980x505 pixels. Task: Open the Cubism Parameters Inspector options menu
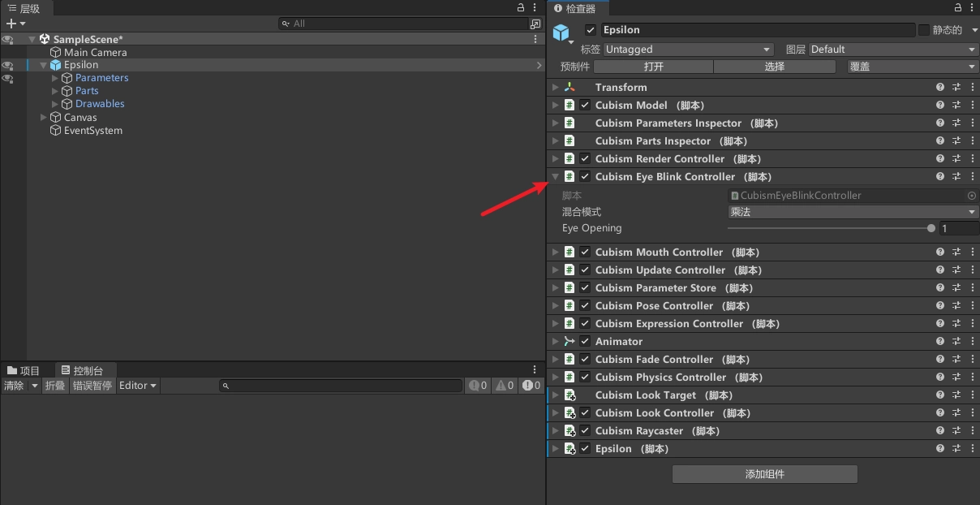point(972,123)
